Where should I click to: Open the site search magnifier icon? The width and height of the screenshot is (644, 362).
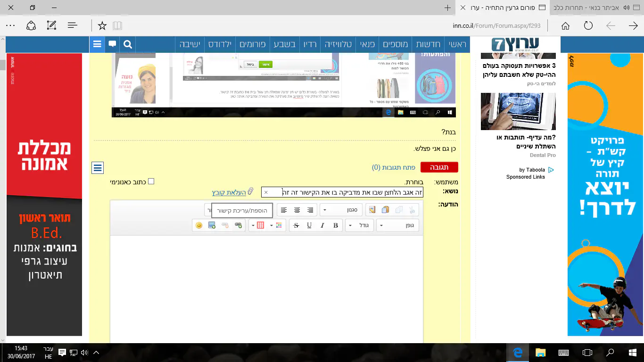click(128, 44)
